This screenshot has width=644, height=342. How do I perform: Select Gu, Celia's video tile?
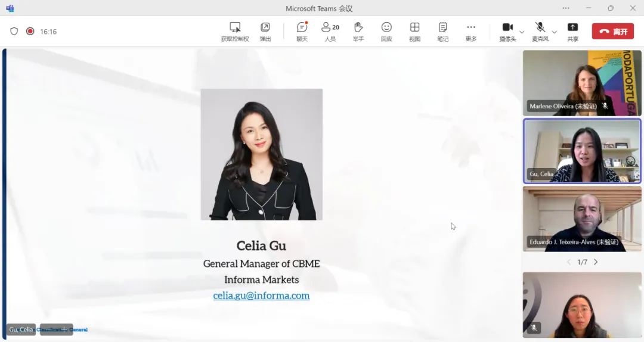click(582, 151)
